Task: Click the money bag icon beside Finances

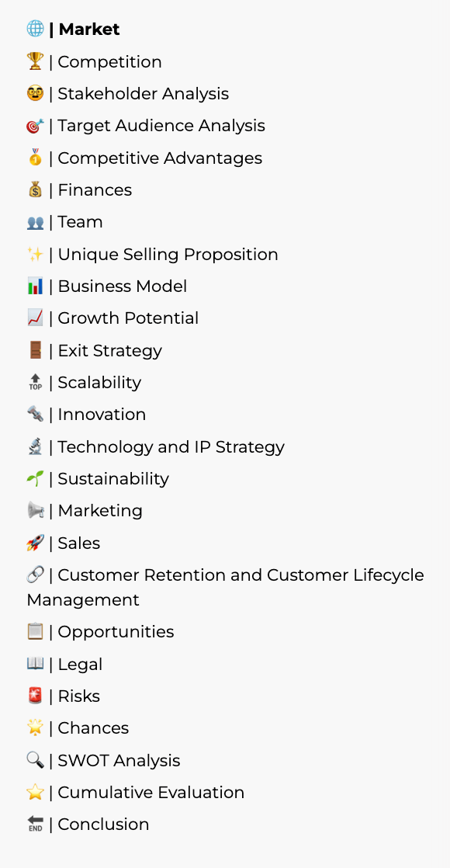Action: coord(36,190)
